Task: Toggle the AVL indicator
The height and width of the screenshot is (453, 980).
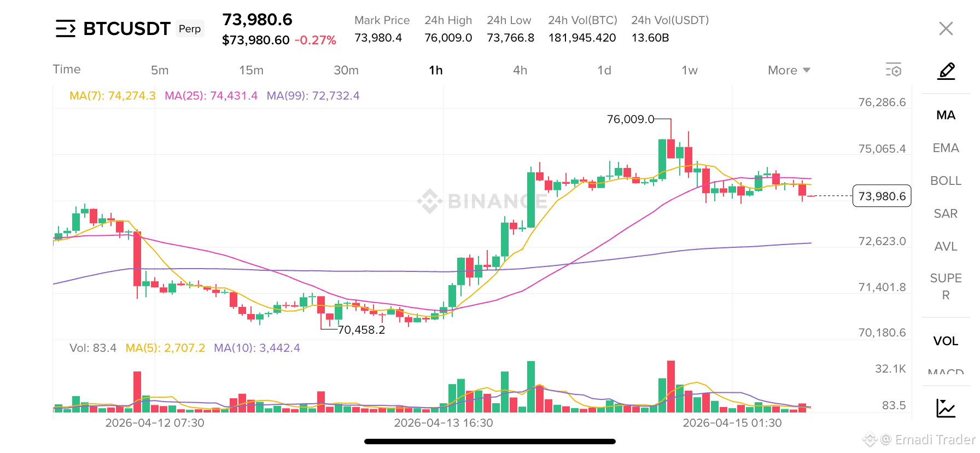Action: [x=946, y=246]
